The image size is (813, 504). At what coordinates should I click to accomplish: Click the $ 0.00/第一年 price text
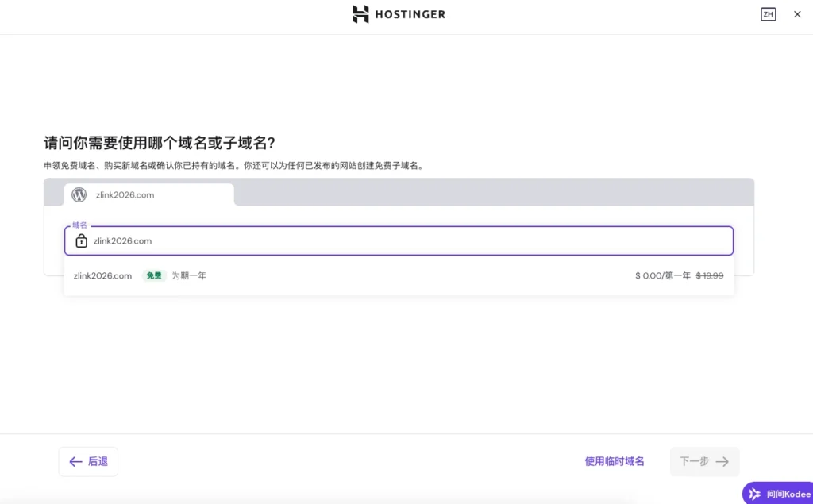click(x=663, y=276)
